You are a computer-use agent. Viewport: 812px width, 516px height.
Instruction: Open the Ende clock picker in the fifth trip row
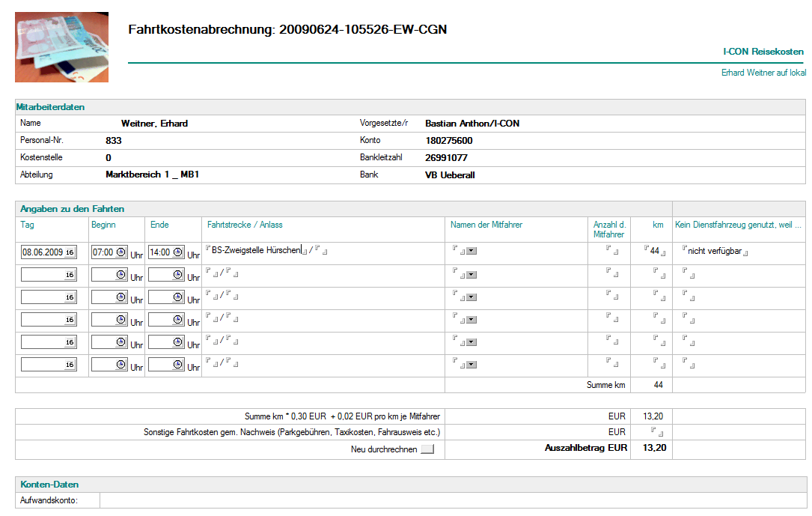click(177, 342)
